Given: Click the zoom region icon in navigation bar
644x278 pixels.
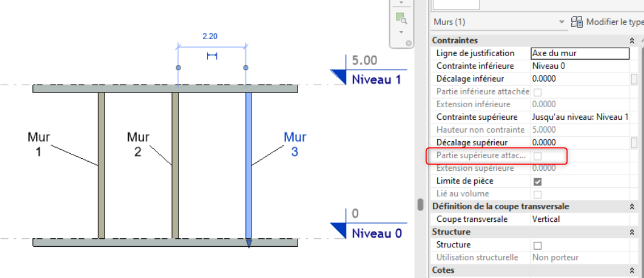Looking at the screenshot, I should point(402,18).
